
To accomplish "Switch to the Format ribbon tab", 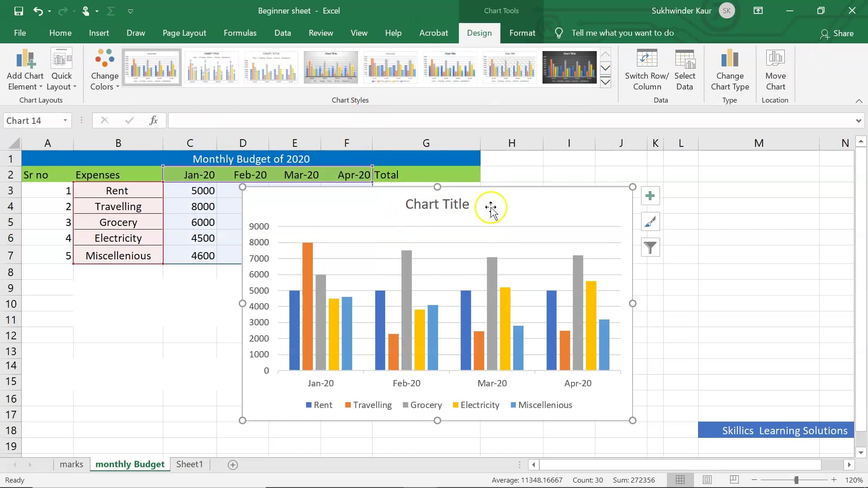I will click(x=522, y=33).
